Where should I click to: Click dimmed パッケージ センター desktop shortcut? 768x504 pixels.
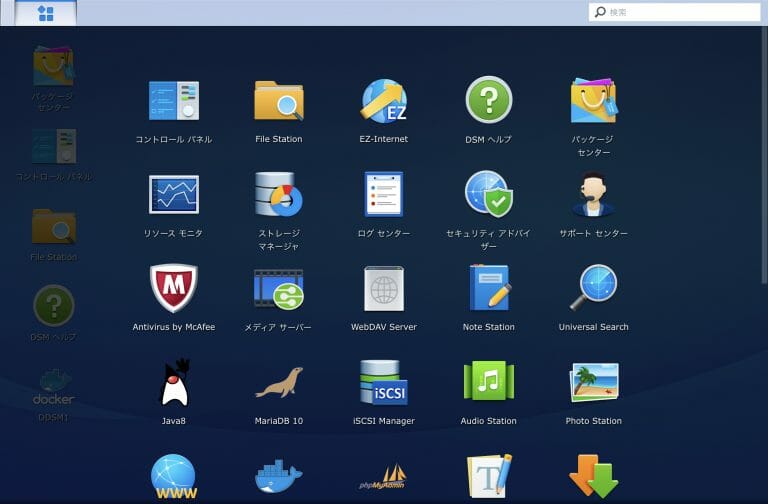(x=53, y=78)
